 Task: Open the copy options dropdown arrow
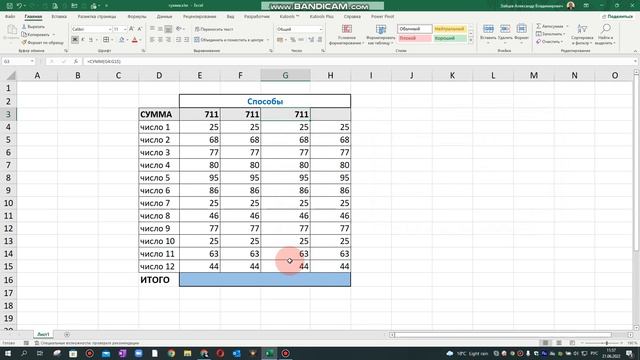coord(53,34)
